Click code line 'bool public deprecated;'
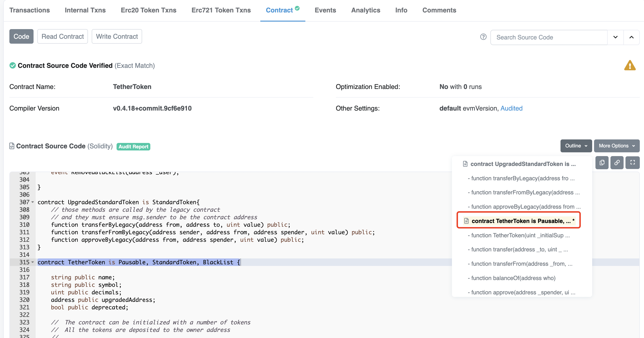The width and height of the screenshot is (644, 338). (90, 307)
